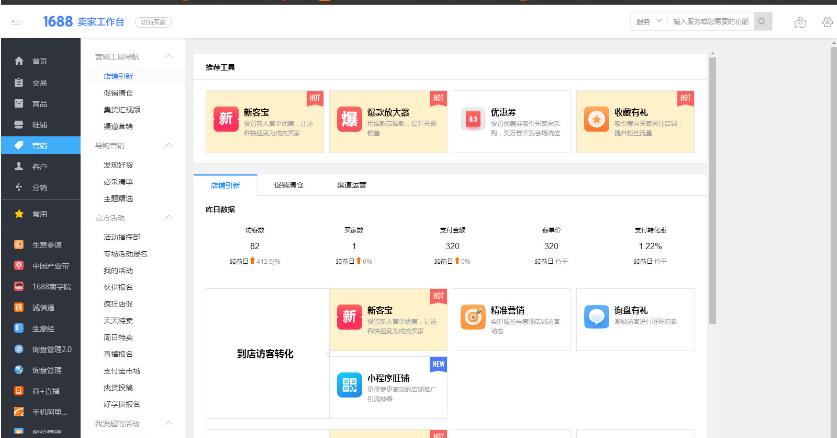Click the 爆款放大器 red icon
This screenshot has height=438, width=837.
348,119
